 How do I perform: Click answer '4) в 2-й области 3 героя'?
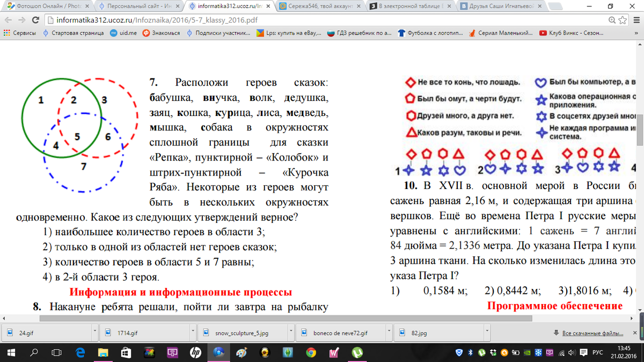[101, 278]
